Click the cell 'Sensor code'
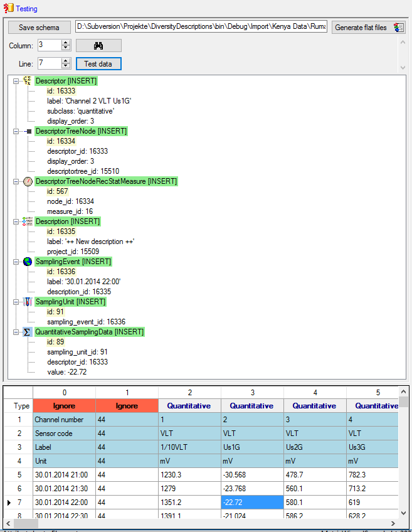The width and height of the screenshot is (412, 532). pyautogui.click(x=65, y=434)
